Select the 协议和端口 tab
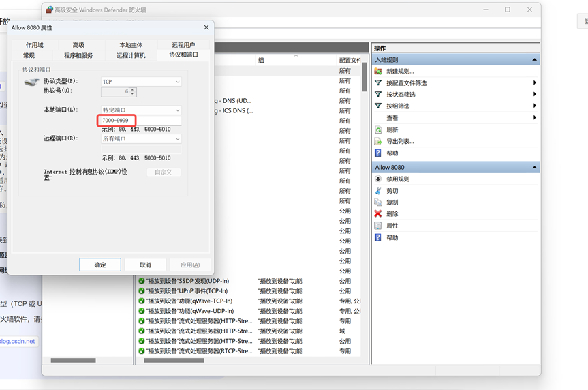Screen dimensions: 588x390 [x=183, y=55]
